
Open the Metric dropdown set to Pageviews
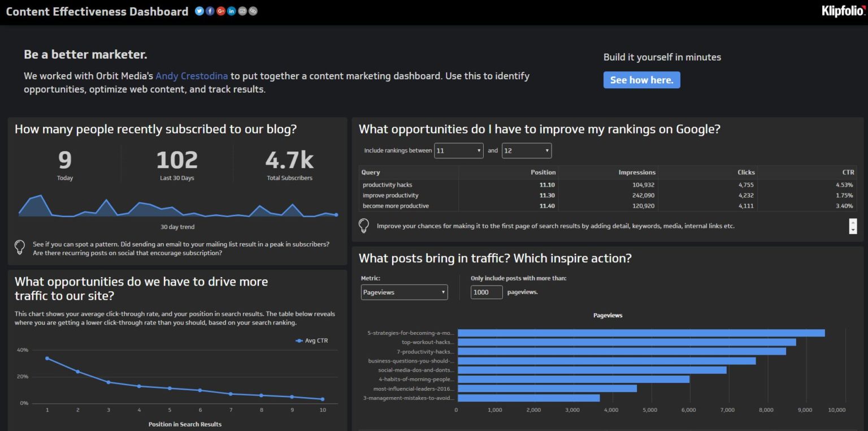(x=403, y=292)
